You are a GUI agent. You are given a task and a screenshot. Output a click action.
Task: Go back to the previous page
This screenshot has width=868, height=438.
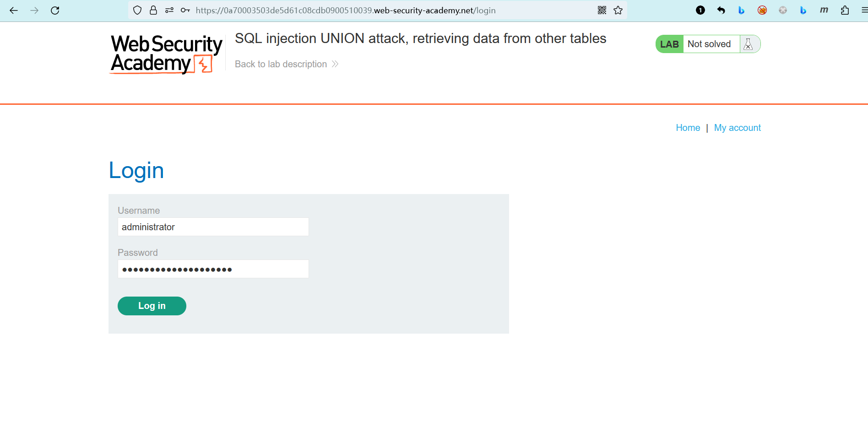click(x=14, y=10)
